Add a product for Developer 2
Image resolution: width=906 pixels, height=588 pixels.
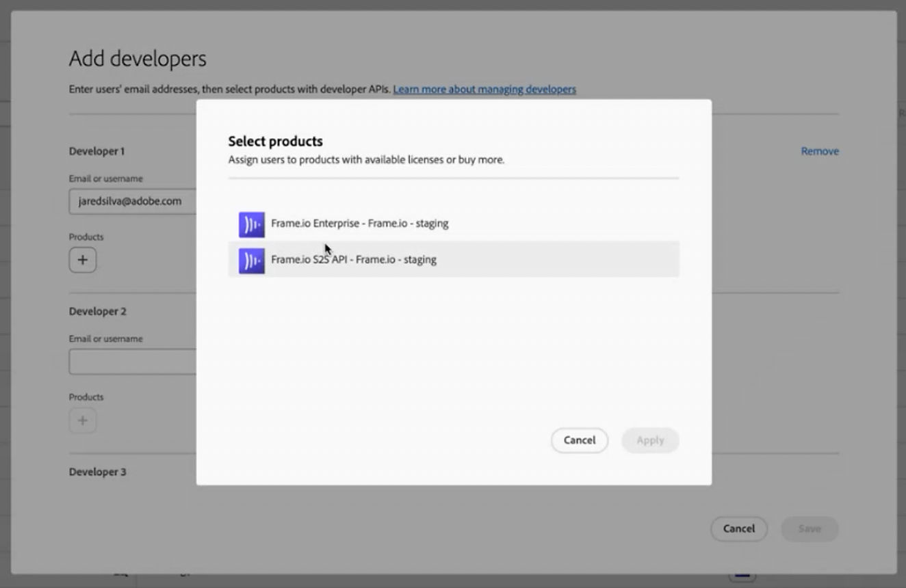pyautogui.click(x=83, y=420)
